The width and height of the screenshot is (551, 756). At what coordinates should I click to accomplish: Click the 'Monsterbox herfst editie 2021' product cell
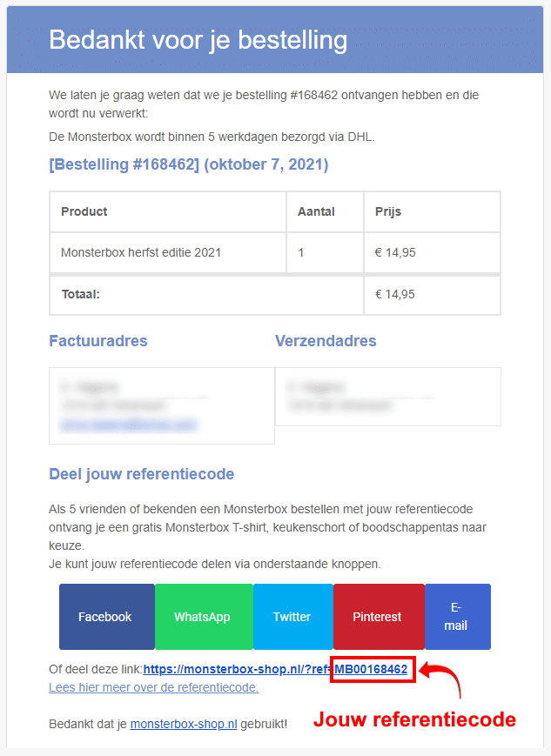(141, 252)
